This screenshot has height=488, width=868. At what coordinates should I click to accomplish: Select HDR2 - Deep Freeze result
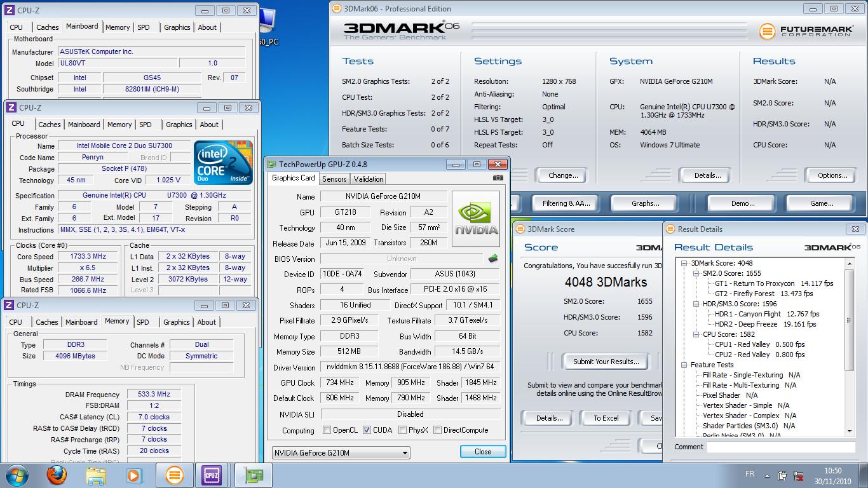765,324
